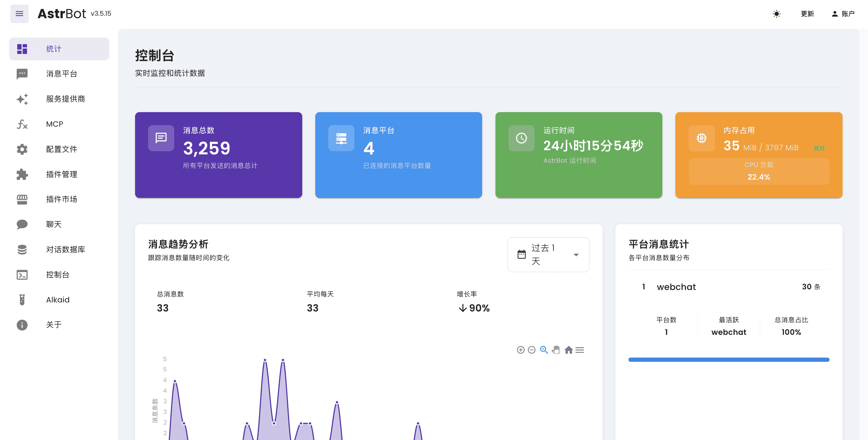Click the 插件管理 puzzle piece icon

pos(22,174)
